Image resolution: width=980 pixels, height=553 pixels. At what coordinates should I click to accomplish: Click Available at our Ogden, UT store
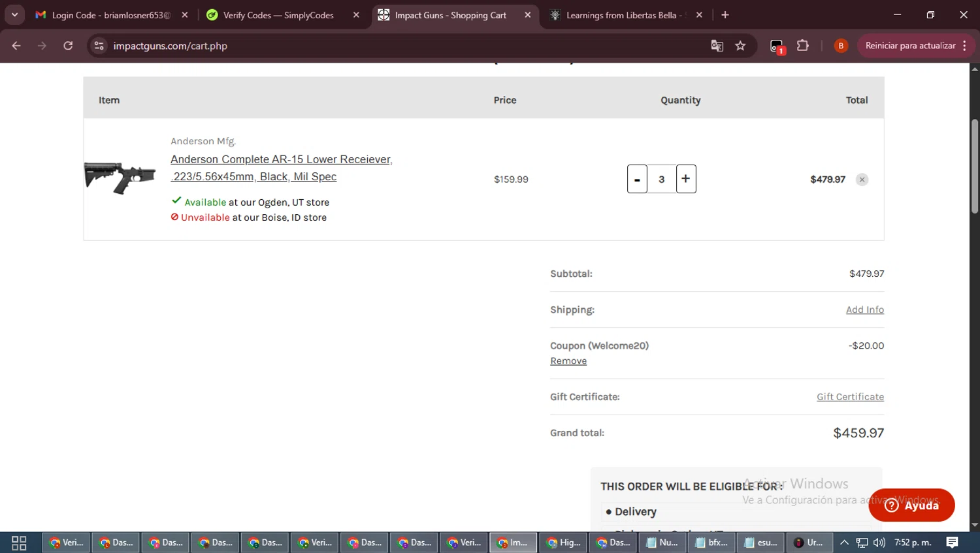click(x=250, y=202)
